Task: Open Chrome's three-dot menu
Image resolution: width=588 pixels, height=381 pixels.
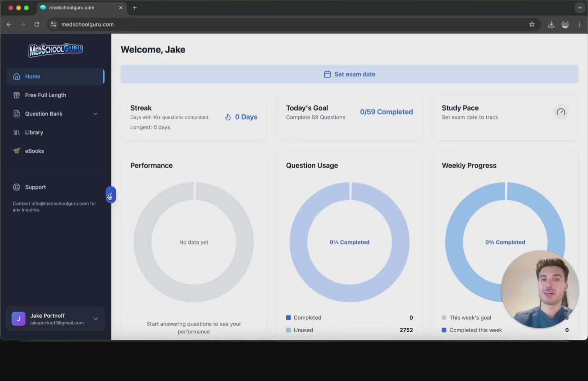Action: tap(579, 24)
